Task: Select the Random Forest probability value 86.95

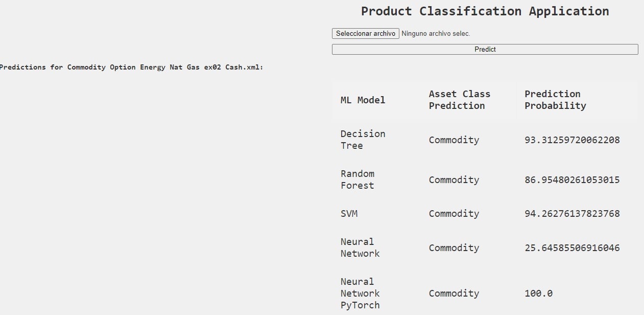Action: (x=572, y=179)
